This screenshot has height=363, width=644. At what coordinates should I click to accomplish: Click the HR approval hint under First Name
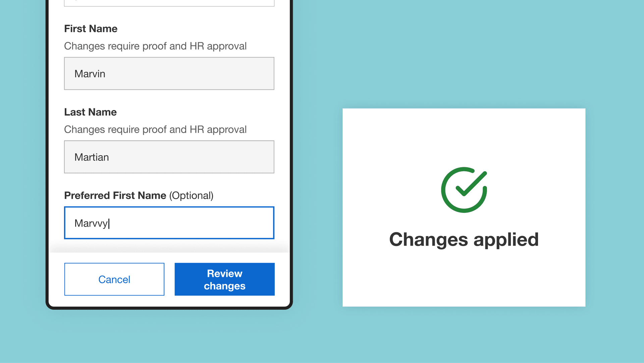[155, 46]
